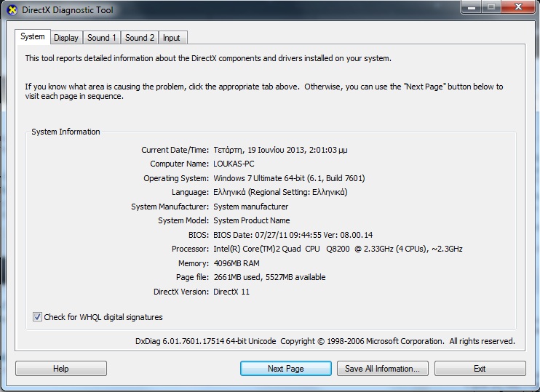This screenshot has width=540, height=392.
Task: Click the DxDiag 6.01.7601.17514 version line
Action: 325,341
